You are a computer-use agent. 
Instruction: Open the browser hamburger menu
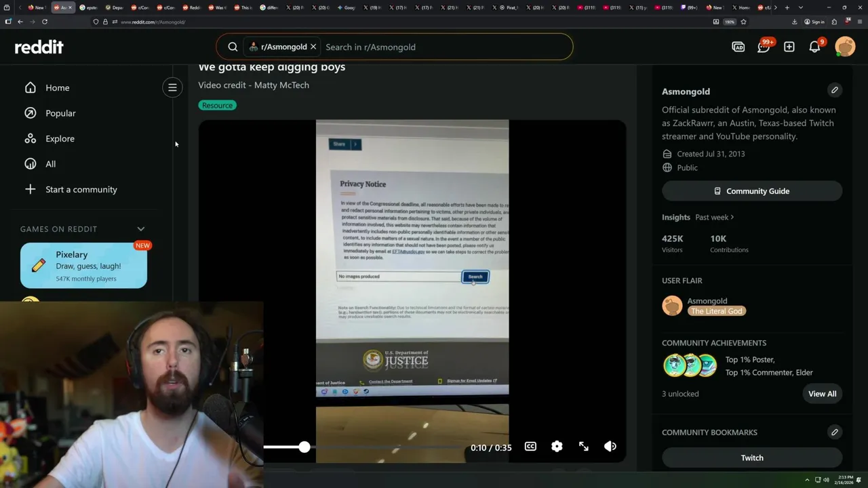pyautogui.click(x=859, y=22)
